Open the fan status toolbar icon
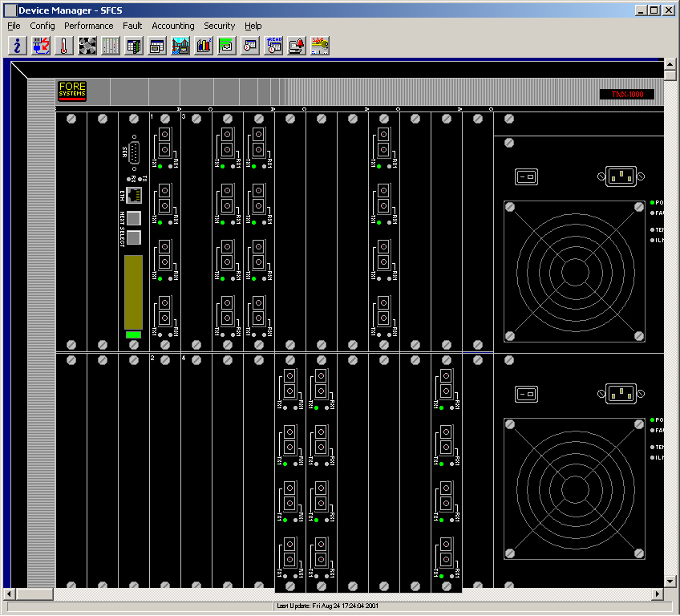680x616 pixels. click(x=87, y=46)
